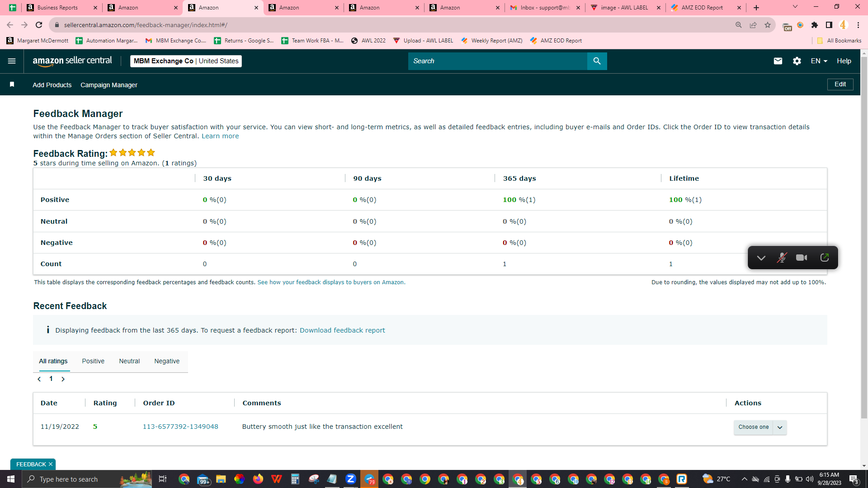
Task: Click the browser address bar URL
Action: click(146, 25)
